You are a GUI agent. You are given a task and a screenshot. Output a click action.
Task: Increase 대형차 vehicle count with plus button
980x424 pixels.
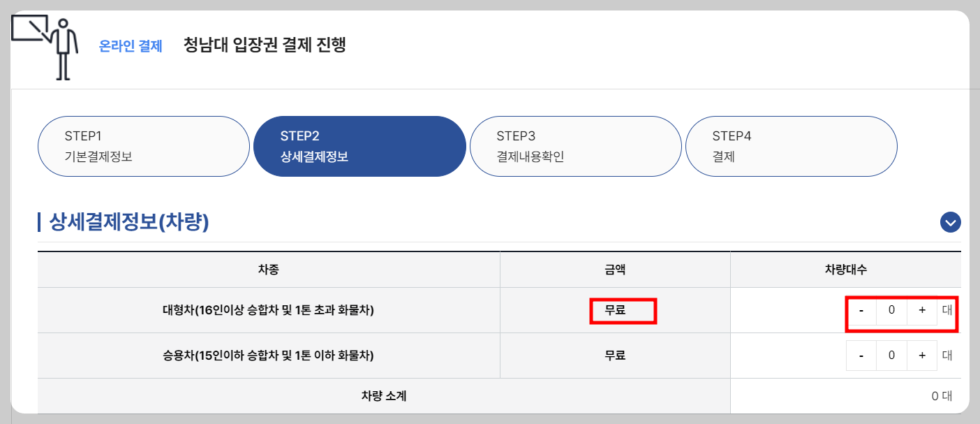922,310
